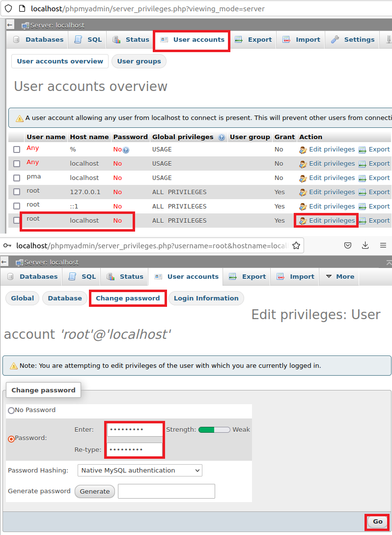Open the Password Hashing dropdown
392x535 pixels.
[x=140, y=471]
